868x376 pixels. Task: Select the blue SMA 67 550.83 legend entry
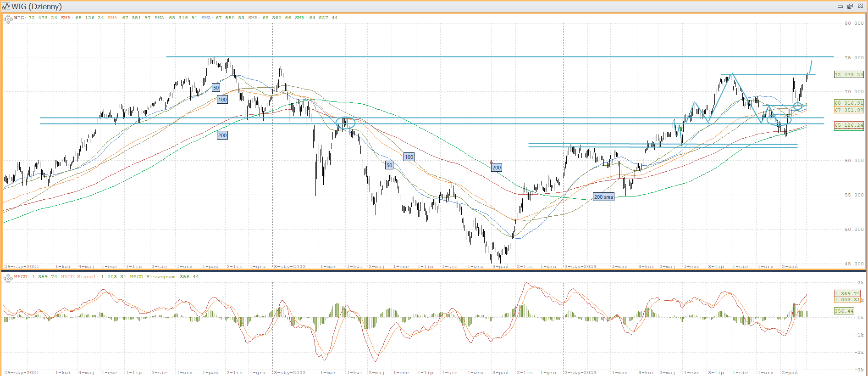(222, 18)
